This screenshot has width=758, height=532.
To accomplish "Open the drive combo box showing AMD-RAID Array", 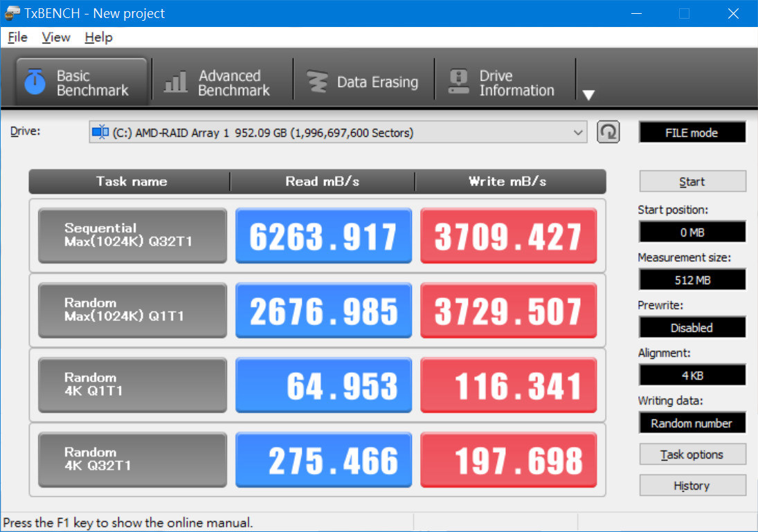I will pyautogui.click(x=332, y=131).
